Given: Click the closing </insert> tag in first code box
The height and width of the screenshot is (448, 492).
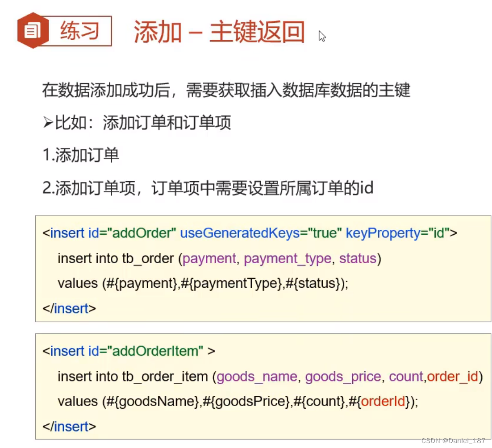Looking at the screenshot, I should pos(69,308).
